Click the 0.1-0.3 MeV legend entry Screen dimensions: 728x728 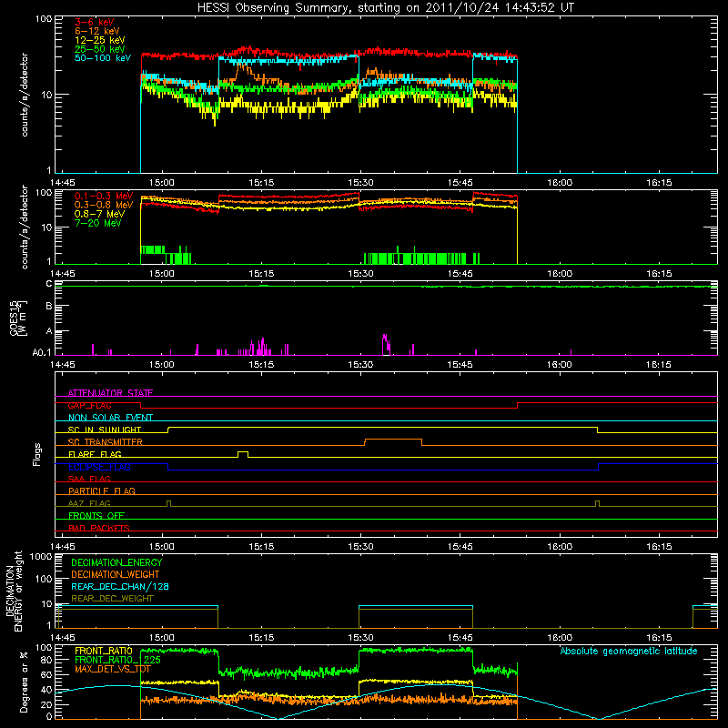(104, 196)
